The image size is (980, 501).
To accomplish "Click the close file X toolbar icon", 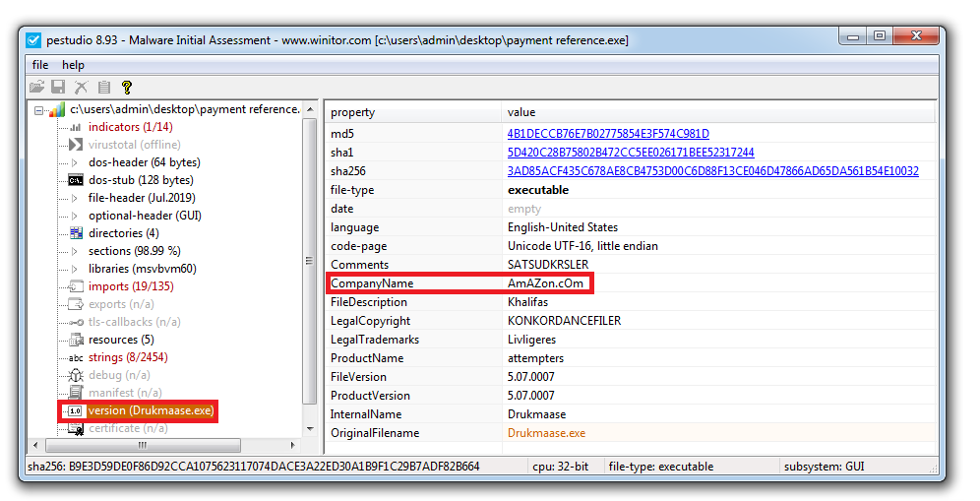I will coord(82,87).
